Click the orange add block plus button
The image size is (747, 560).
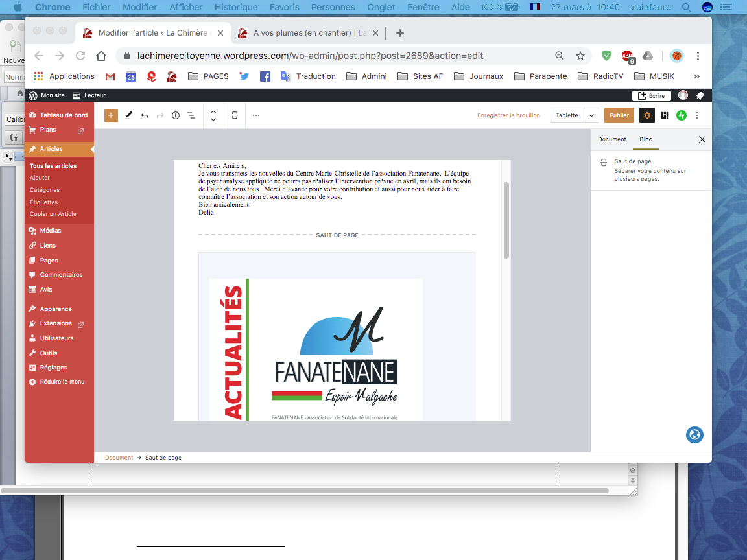(112, 115)
